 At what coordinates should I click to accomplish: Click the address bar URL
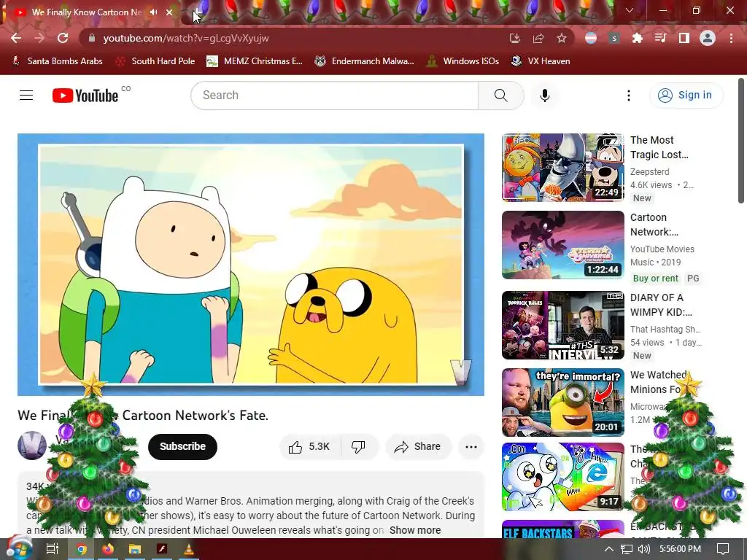click(186, 38)
